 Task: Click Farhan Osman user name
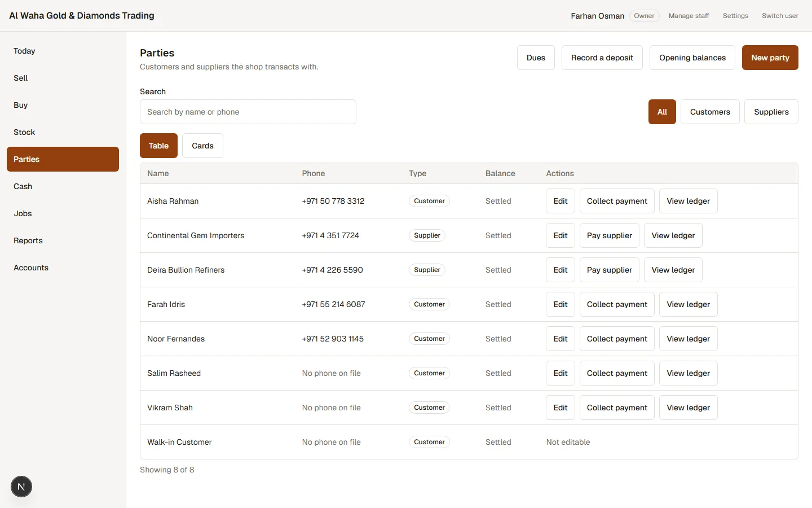click(x=598, y=16)
